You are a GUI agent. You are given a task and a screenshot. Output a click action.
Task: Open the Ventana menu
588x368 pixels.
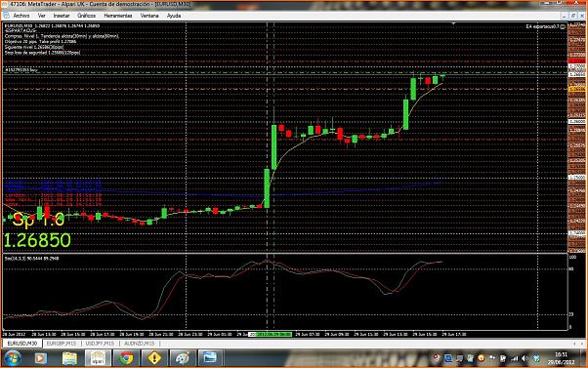pos(149,16)
